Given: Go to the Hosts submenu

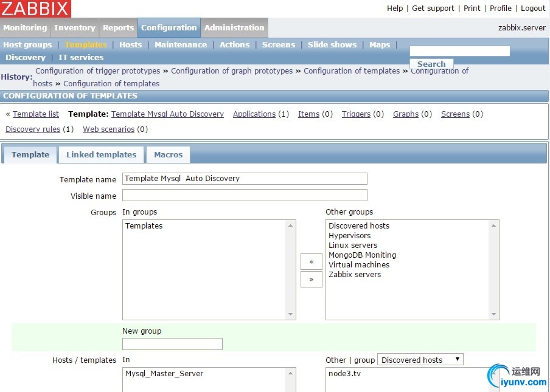Looking at the screenshot, I should coord(130,45).
